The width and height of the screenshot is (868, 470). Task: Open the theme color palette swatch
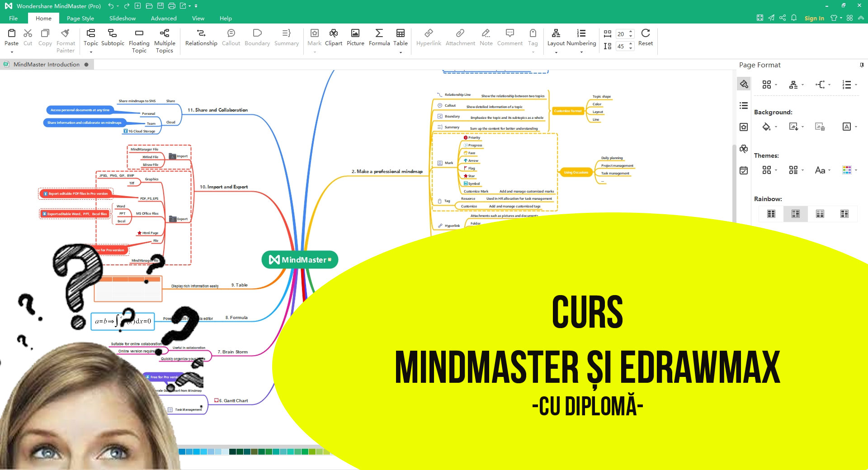[x=847, y=170]
